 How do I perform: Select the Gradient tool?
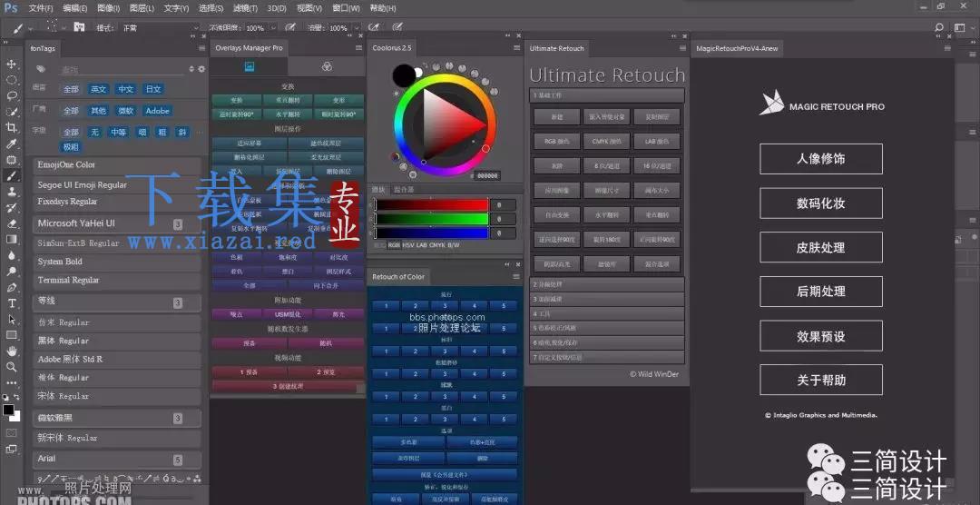click(11, 240)
